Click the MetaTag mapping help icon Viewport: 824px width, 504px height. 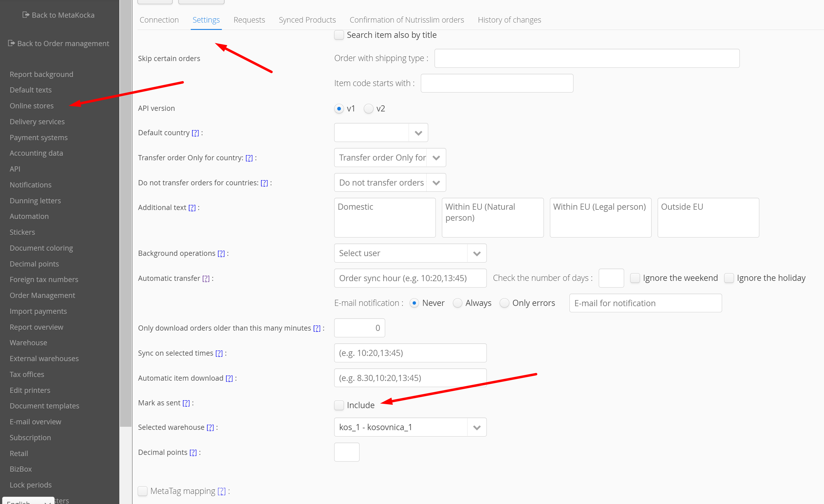(x=221, y=491)
